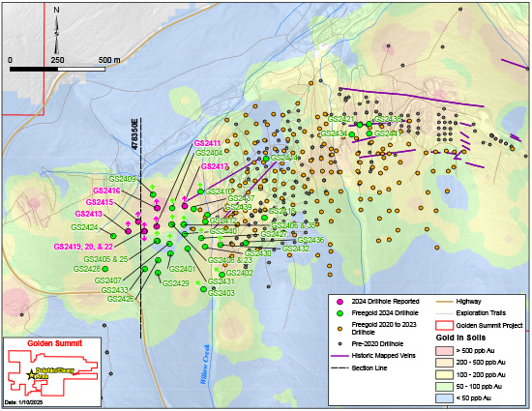Click the 200 - 500 ppb Au swatch
532x411 pixels.
pos(444,363)
